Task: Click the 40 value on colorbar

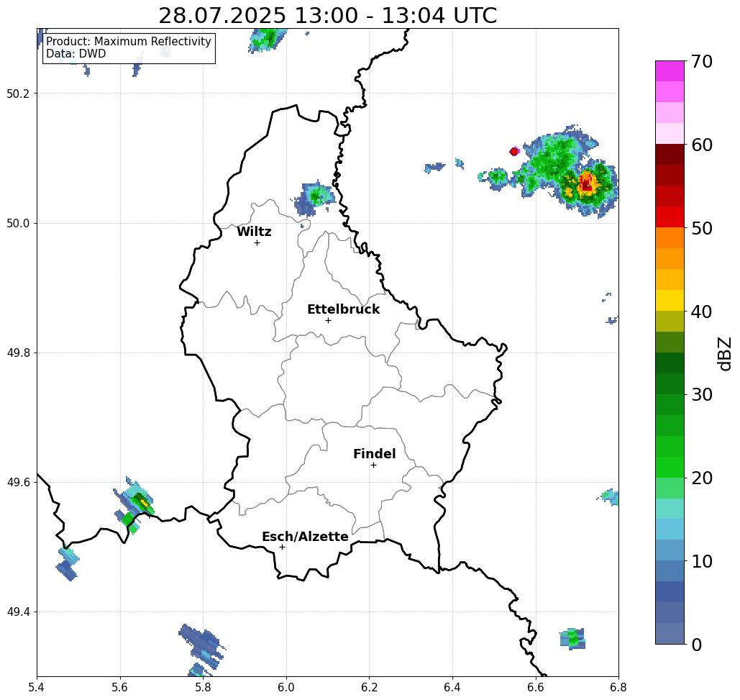Action: (701, 312)
